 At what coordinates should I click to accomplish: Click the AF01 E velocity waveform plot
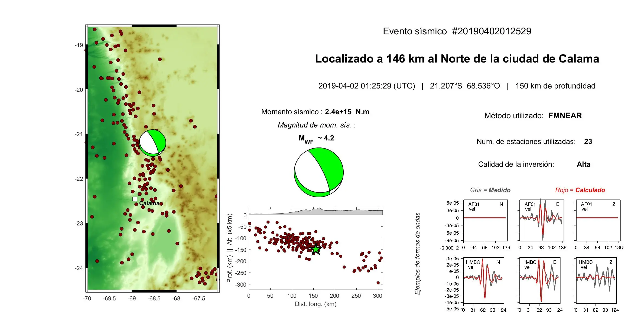click(x=542, y=220)
